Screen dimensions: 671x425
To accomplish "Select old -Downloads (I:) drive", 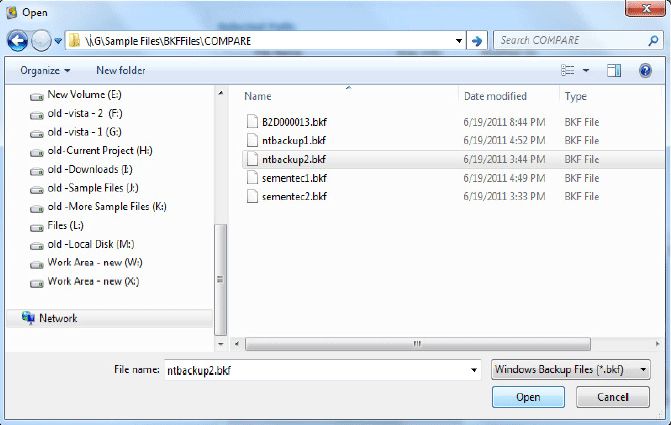I will (x=90, y=169).
